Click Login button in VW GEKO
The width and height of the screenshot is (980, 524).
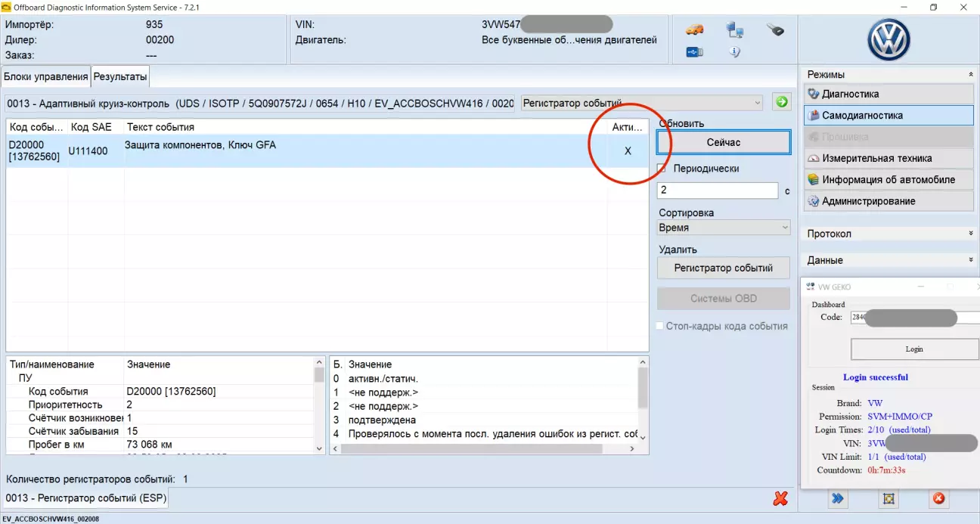pos(914,349)
